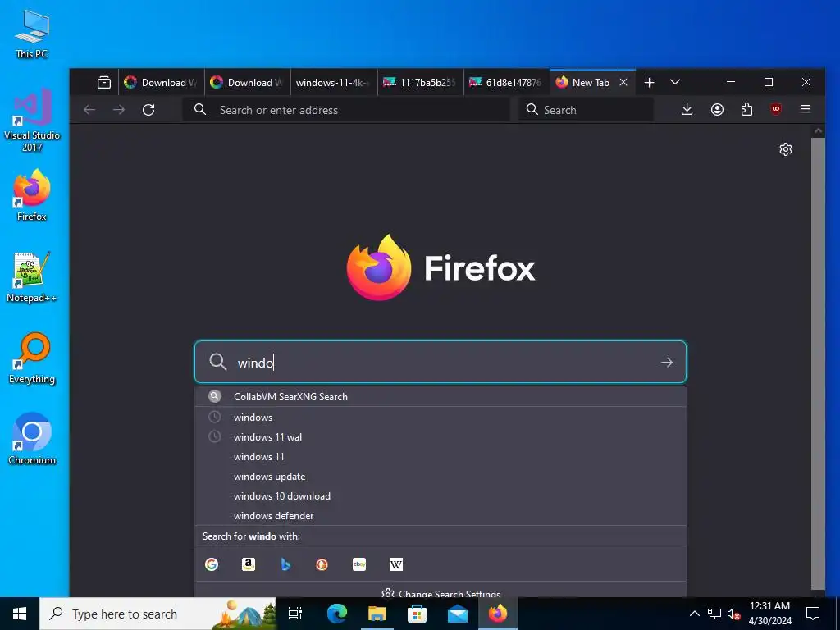Viewport: 840px width, 630px height.
Task: Open Change Search Settings link
Action: tap(441, 593)
